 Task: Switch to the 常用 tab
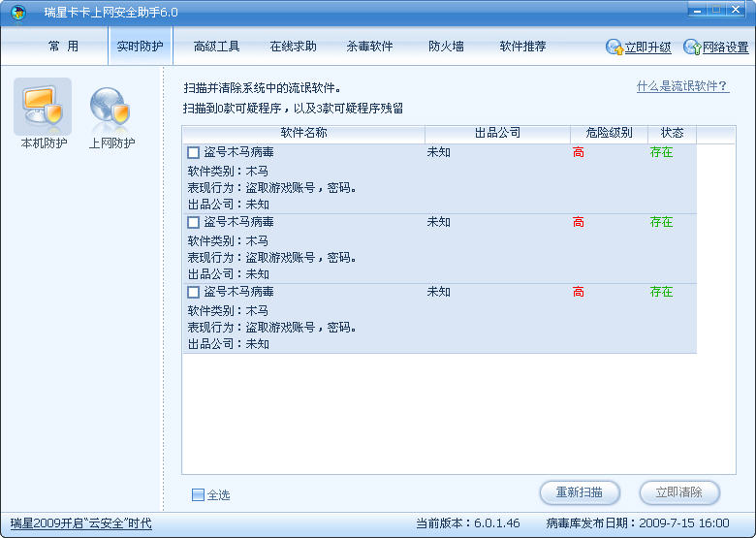[x=63, y=47]
